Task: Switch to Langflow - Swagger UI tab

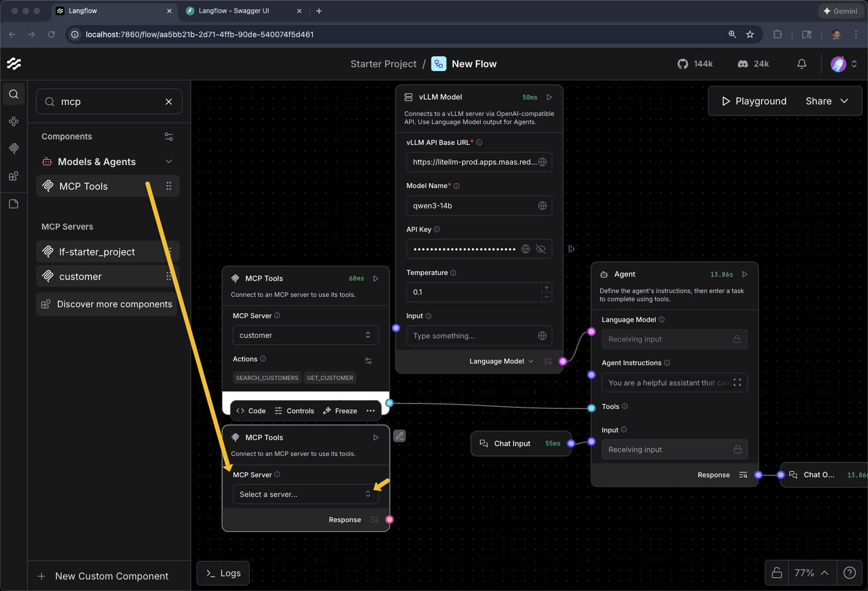Action: pos(234,11)
